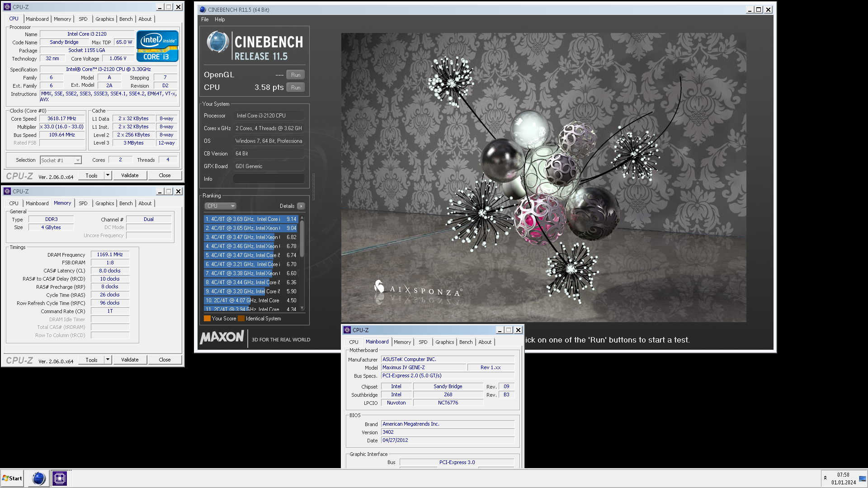Click Southbridge value Z68
Image resolution: width=868 pixels, height=488 pixels.
click(448, 394)
